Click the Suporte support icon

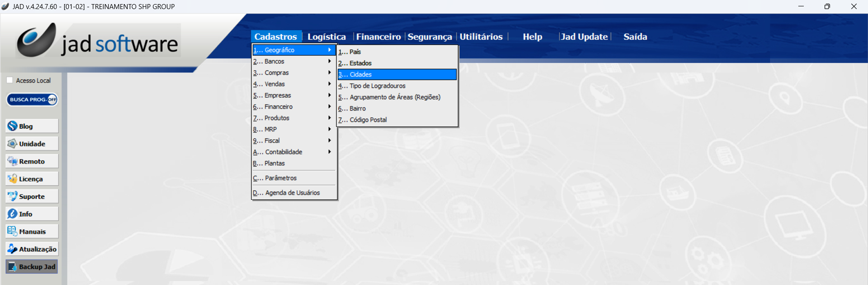[x=13, y=196]
